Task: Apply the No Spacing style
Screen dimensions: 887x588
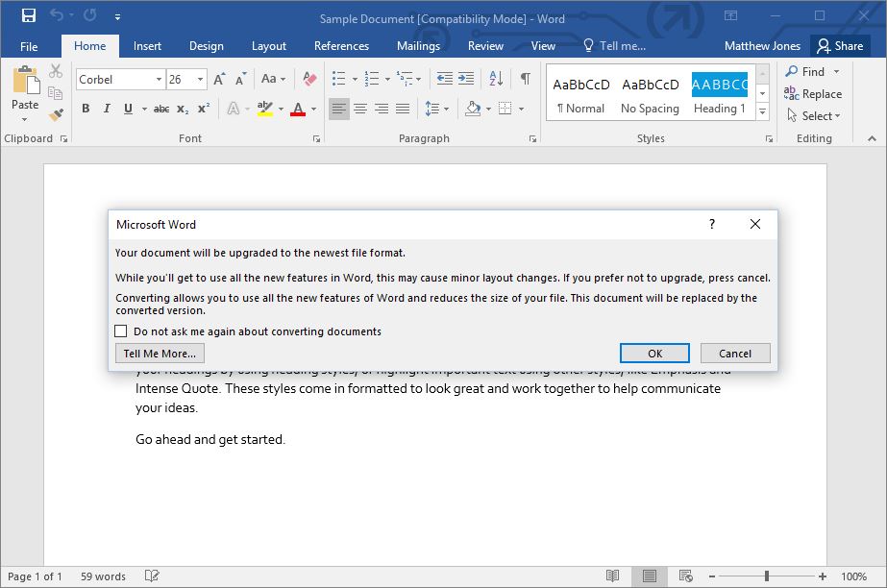Action: pyautogui.click(x=650, y=93)
